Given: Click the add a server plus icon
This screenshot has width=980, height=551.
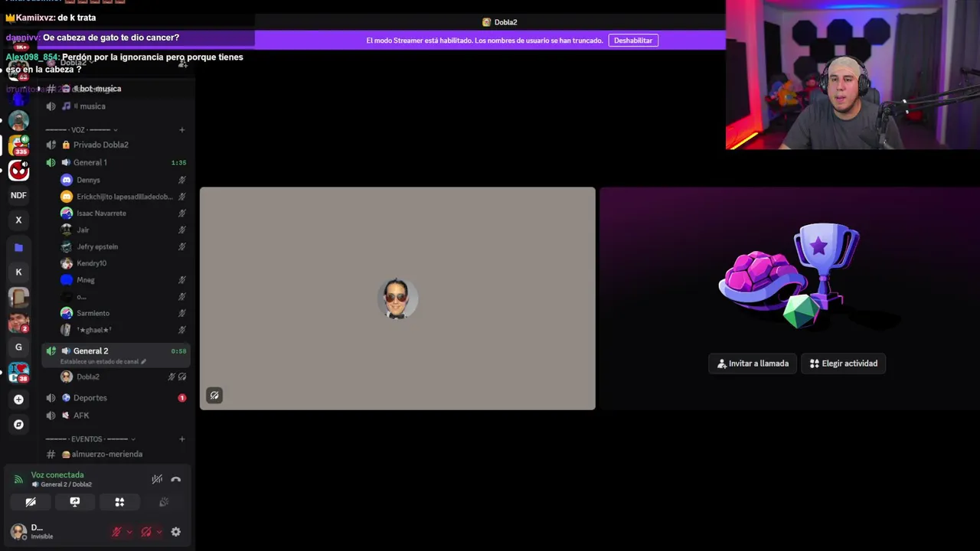Looking at the screenshot, I should [18, 399].
